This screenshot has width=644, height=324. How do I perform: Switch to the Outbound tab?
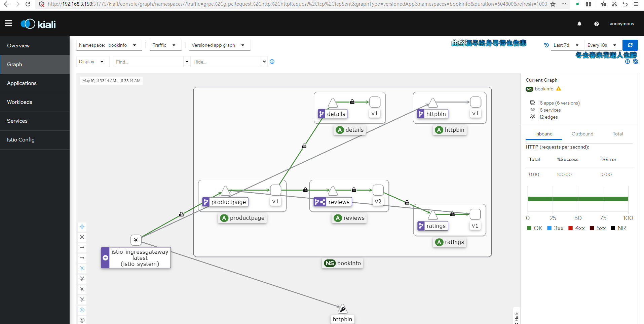pos(582,134)
